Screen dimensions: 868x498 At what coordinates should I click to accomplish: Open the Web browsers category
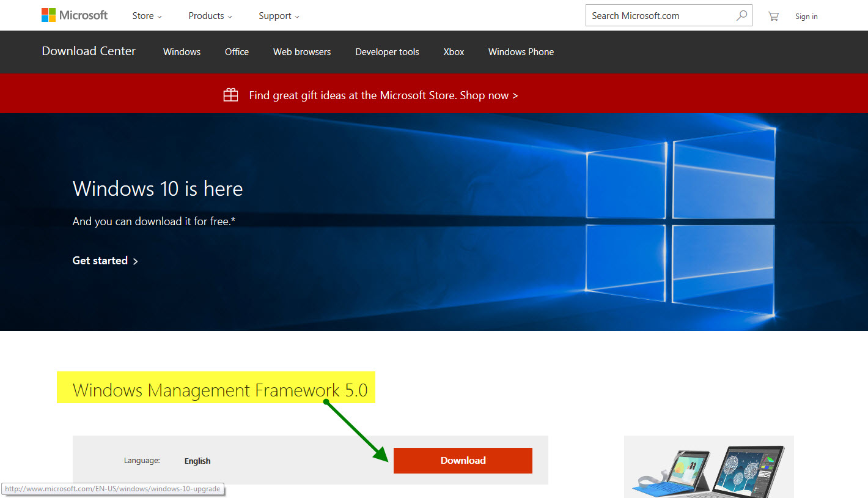[302, 52]
